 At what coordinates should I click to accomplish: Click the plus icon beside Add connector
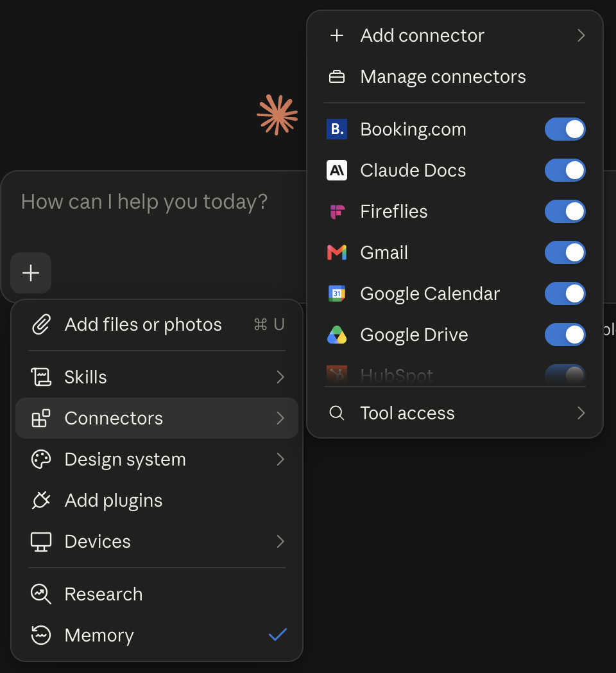[x=337, y=35]
